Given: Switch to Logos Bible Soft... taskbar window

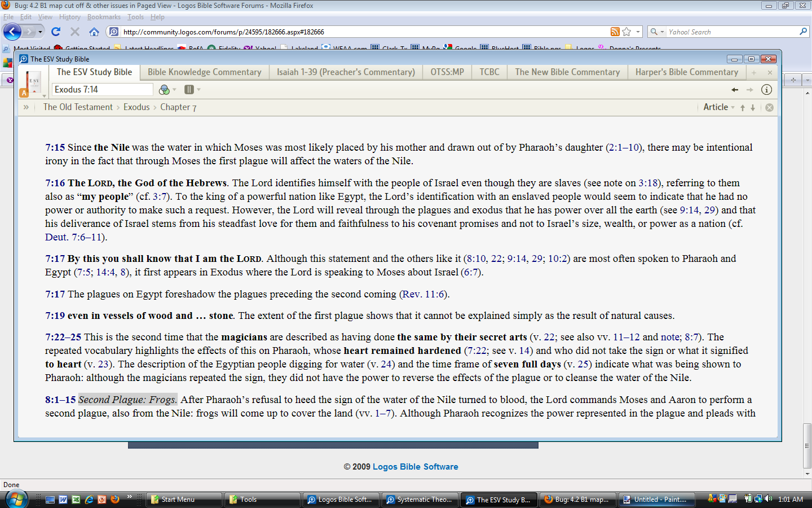Looking at the screenshot, I should click(x=340, y=500).
